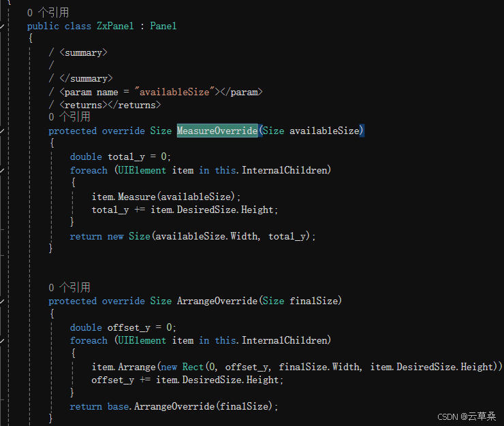Click the 'public' keyword
This screenshot has height=426, width=504.
click(43, 27)
